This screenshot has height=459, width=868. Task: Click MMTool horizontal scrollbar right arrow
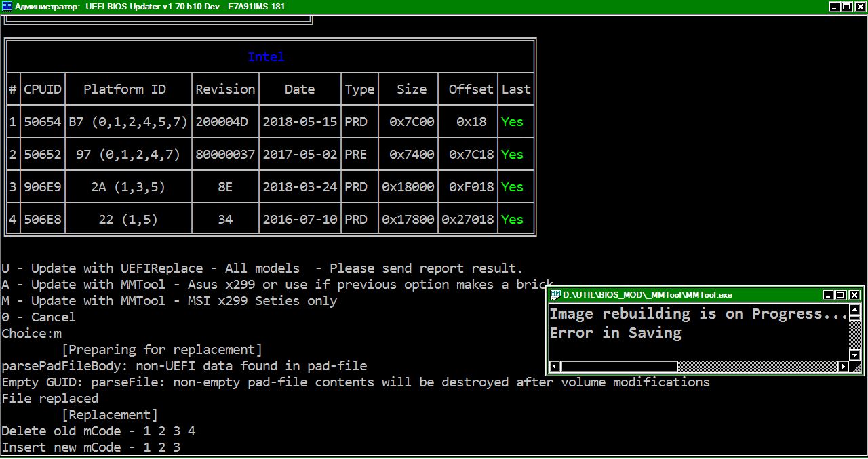click(x=844, y=366)
